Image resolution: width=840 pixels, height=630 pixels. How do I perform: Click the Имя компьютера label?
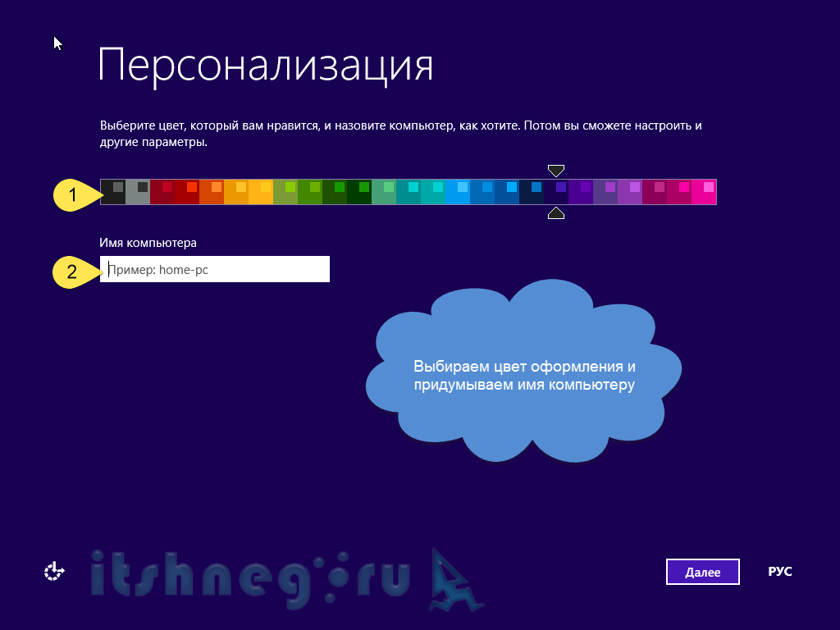pyautogui.click(x=148, y=243)
